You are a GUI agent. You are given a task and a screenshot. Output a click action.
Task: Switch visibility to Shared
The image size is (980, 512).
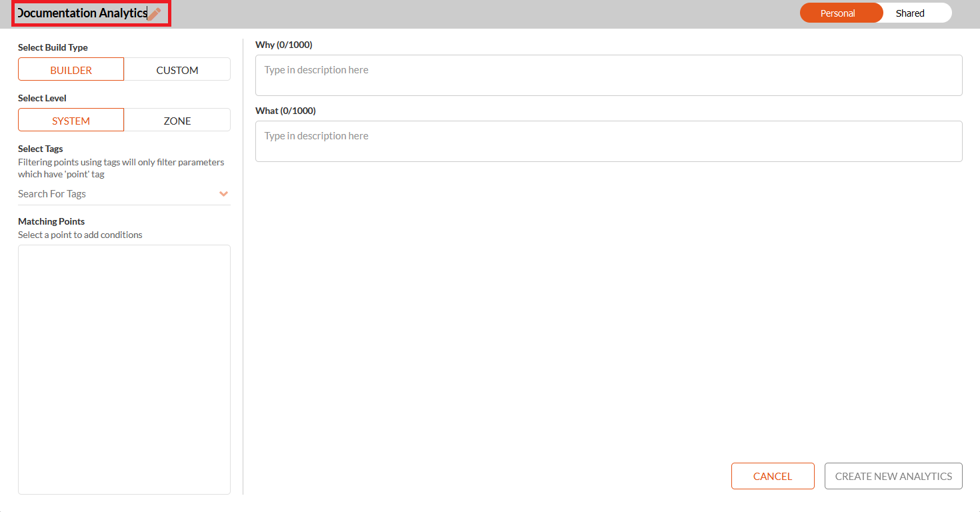[910, 13]
